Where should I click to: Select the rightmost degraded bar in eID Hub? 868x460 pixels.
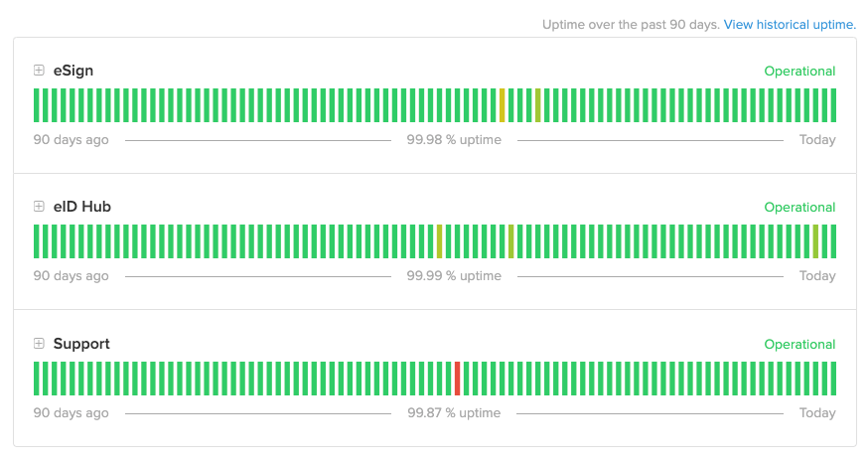pos(815,241)
